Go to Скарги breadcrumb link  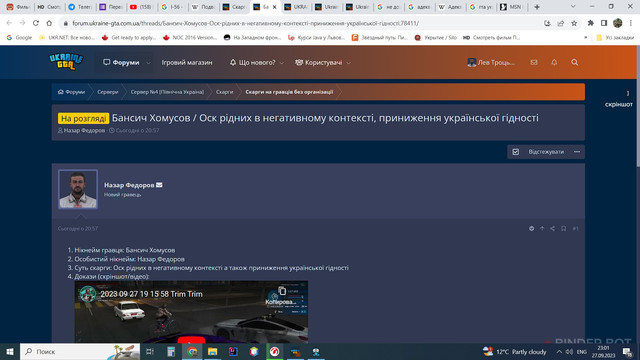tap(224, 92)
